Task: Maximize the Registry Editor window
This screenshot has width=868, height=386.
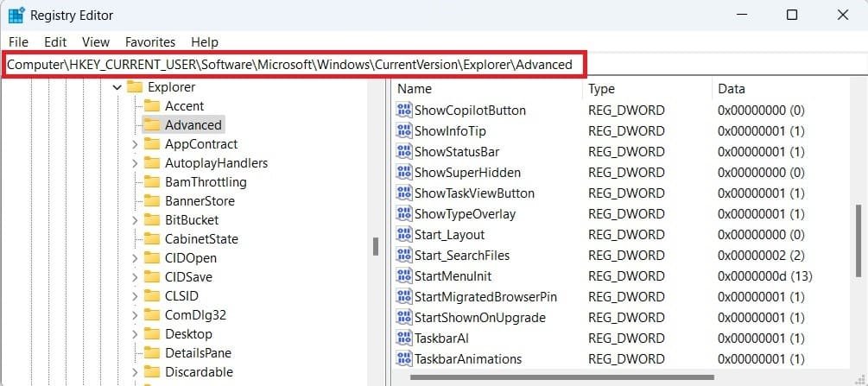Action: (x=792, y=16)
